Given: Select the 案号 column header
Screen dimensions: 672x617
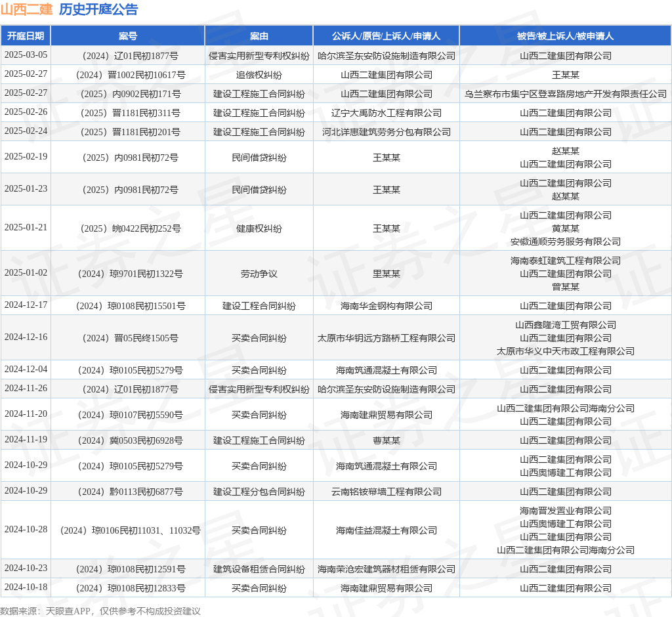Looking at the screenshot, I should coord(128,36).
